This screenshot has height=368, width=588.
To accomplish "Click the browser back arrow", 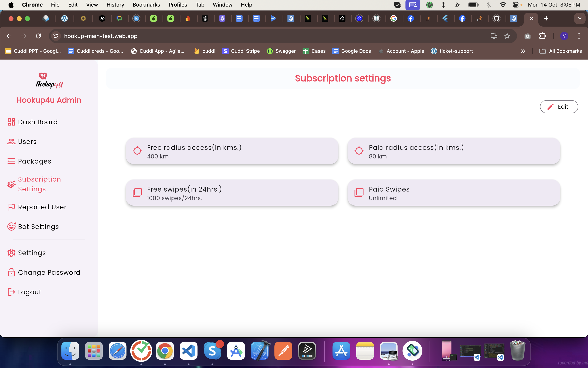I will (x=9, y=36).
